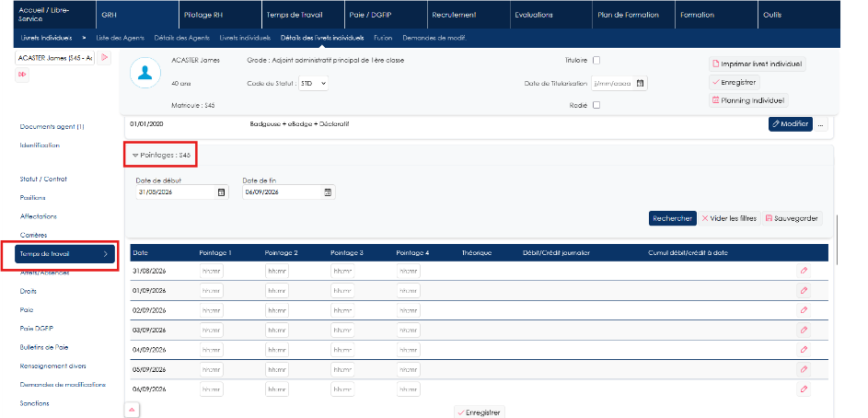Edit pointage row 04/09/2026 with pencil icon
This screenshot has width=868, height=418.
coord(804,349)
